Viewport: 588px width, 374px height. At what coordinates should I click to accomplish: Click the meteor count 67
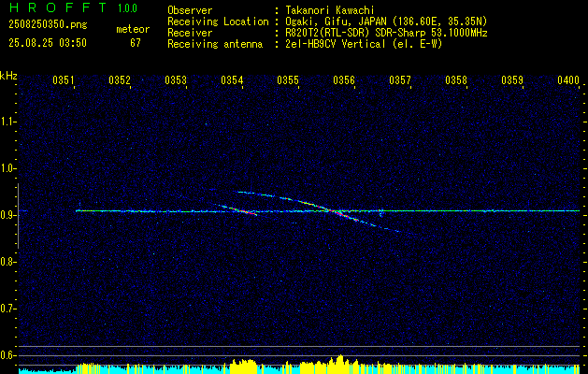pos(136,43)
